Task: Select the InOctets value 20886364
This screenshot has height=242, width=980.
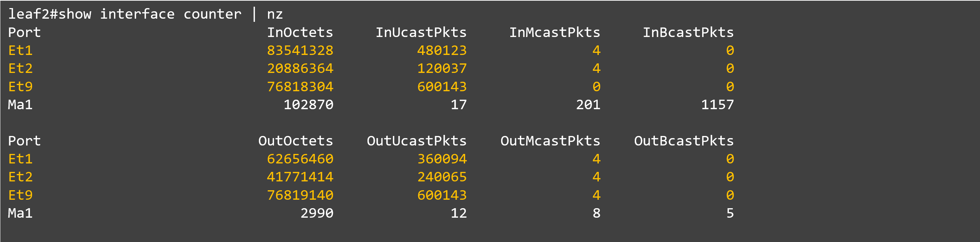Action: point(300,68)
